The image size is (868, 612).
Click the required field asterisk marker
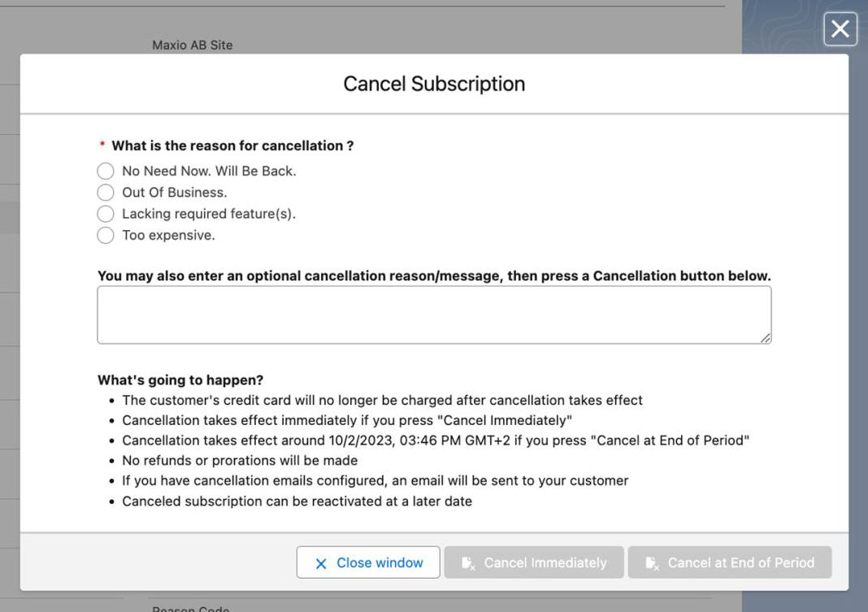tap(101, 143)
